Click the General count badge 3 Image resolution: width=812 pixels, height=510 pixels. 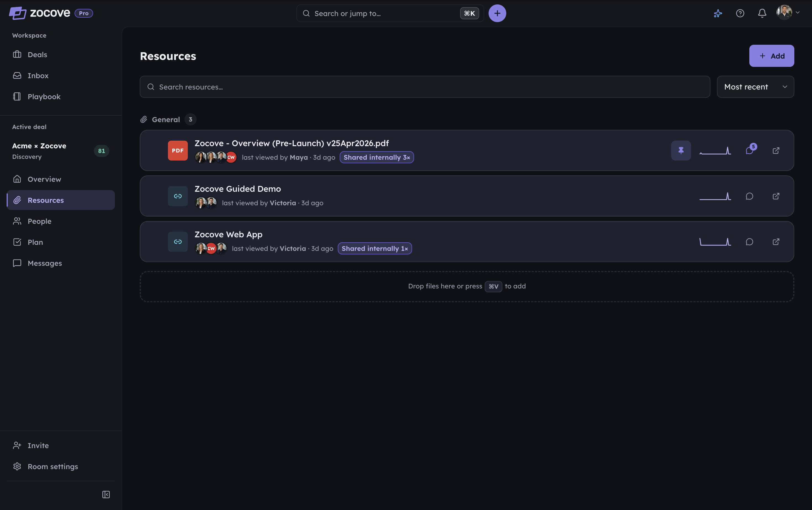point(191,119)
